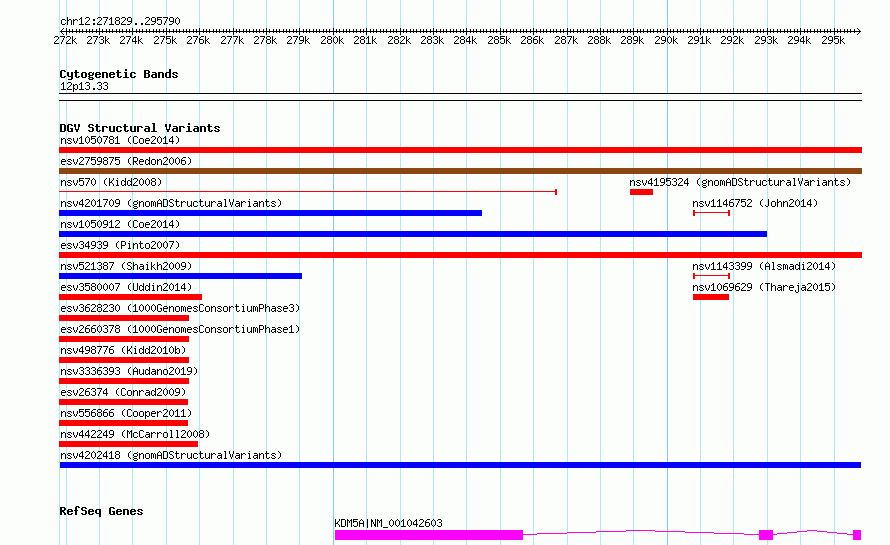
Task: Click the red interval marker under nsv1146752
Action: (x=711, y=213)
